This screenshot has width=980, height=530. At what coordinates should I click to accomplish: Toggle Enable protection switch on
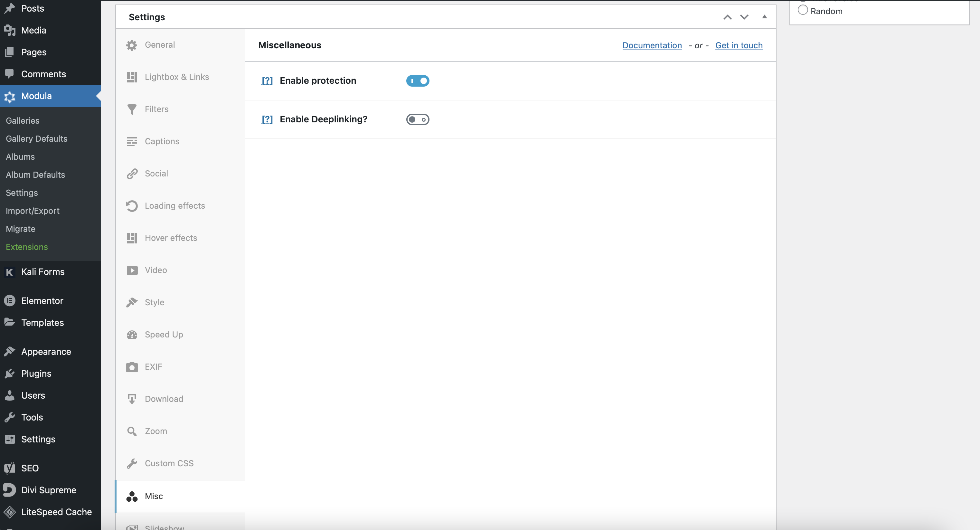(418, 81)
